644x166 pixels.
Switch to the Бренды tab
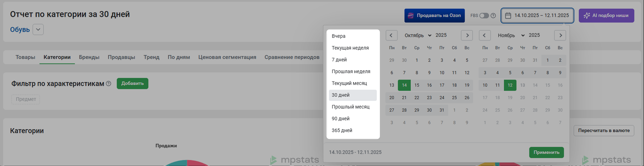(89, 57)
